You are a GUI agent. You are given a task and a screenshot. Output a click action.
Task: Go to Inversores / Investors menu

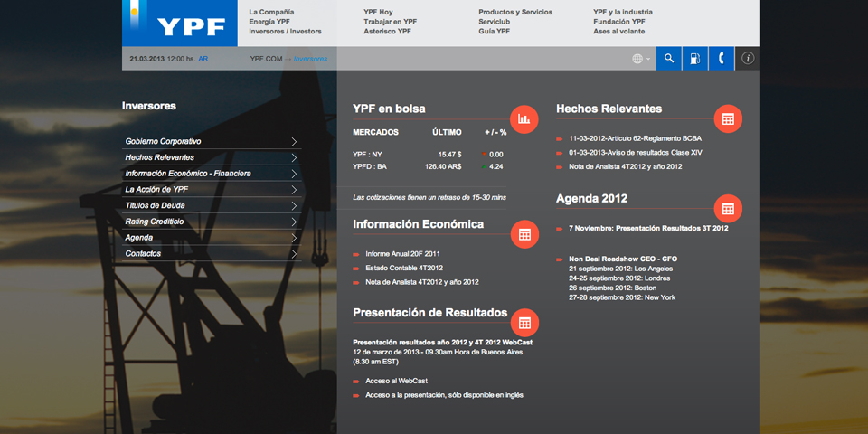(x=285, y=32)
